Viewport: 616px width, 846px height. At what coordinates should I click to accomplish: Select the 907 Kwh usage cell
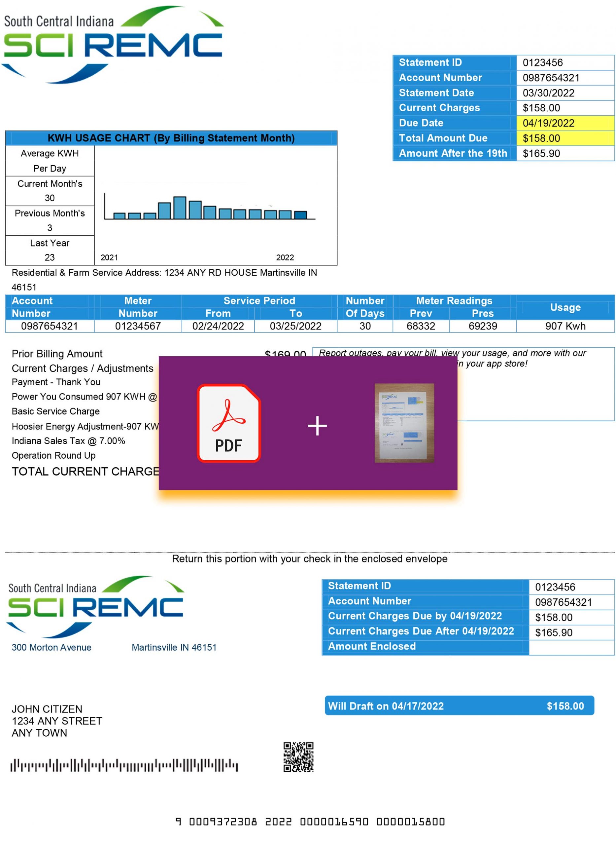[565, 326]
